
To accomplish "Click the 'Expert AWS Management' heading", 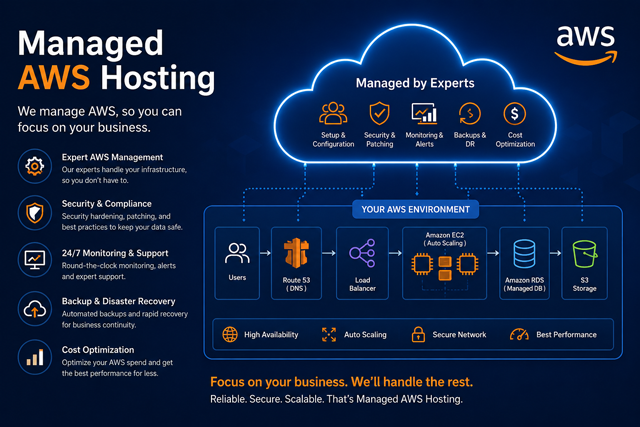I will click(112, 157).
